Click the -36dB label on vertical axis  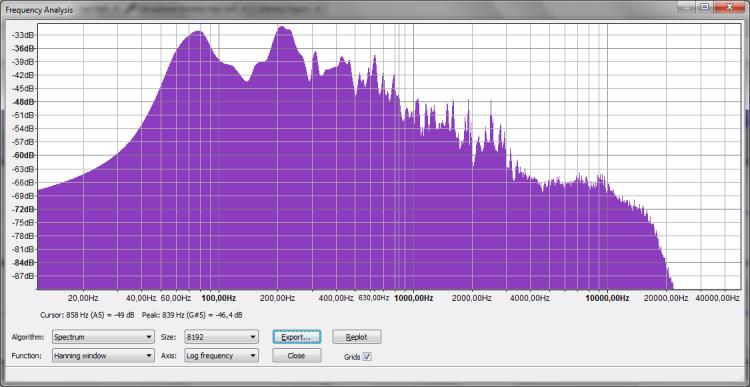24,48
